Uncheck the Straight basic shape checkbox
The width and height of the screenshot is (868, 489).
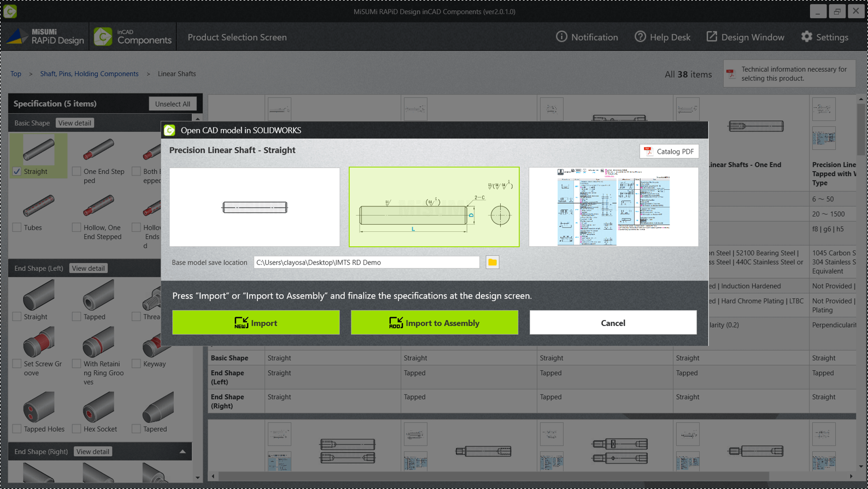(x=17, y=171)
